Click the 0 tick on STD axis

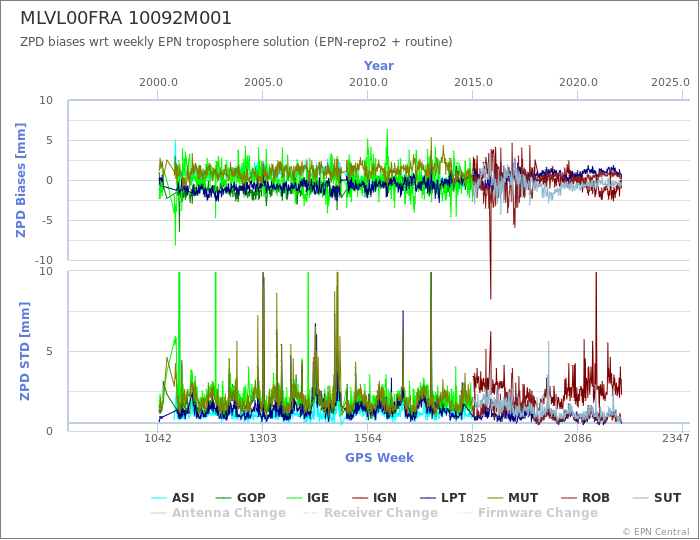[50, 431]
